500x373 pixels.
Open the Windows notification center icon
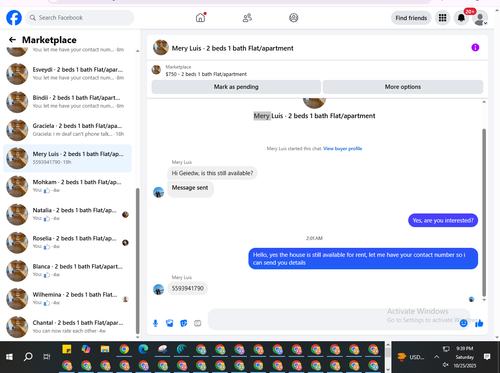pos(487,357)
